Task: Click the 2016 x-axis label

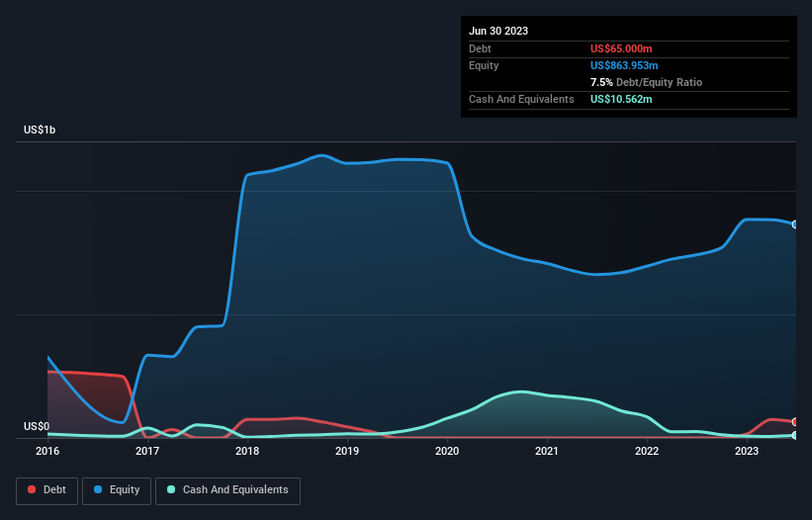Action: 47,451
